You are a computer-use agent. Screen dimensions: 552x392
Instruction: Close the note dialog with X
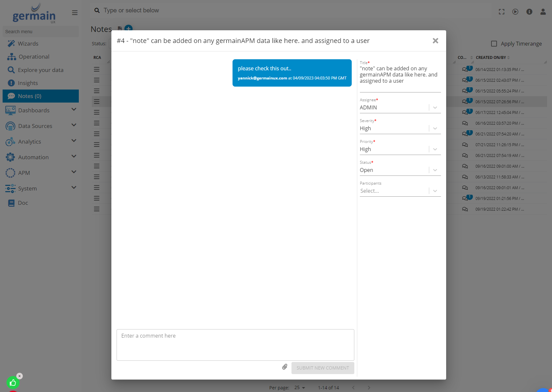point(435,41)
